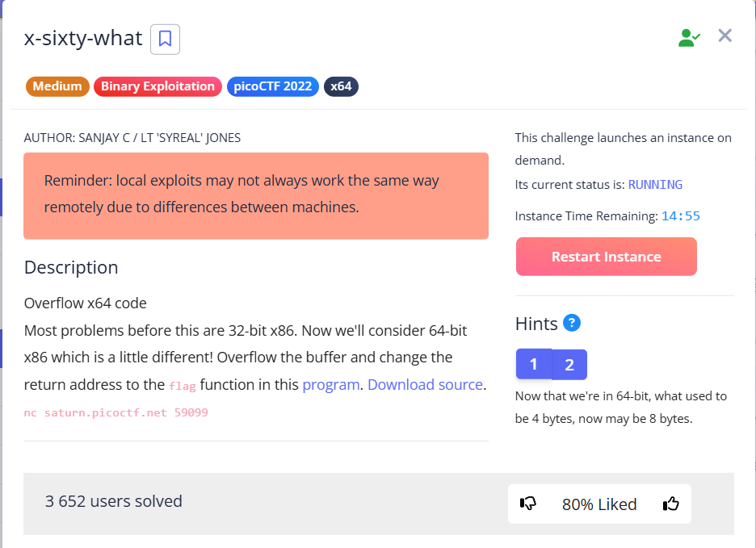Click the instance time remaining countdown
This screenshot has width=756, height=548.
click(x=681, y=216)
